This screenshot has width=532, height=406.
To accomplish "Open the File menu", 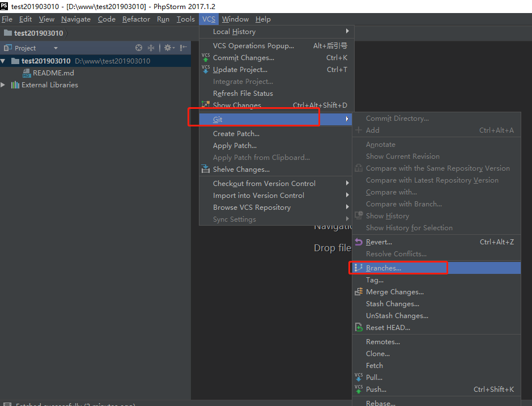I will pos(7,19).
